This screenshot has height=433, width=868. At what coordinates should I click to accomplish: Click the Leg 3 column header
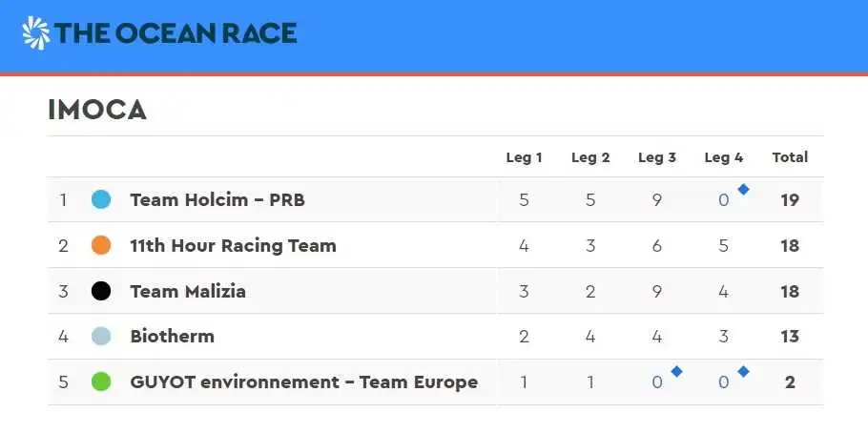click(x=657, y=157)
